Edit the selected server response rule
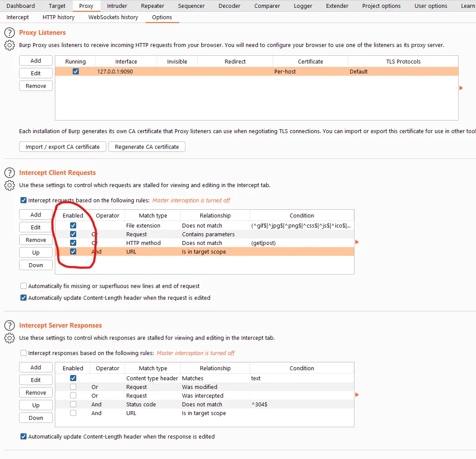This screenshot has width=476, height=459. click(x=36, y=380)
